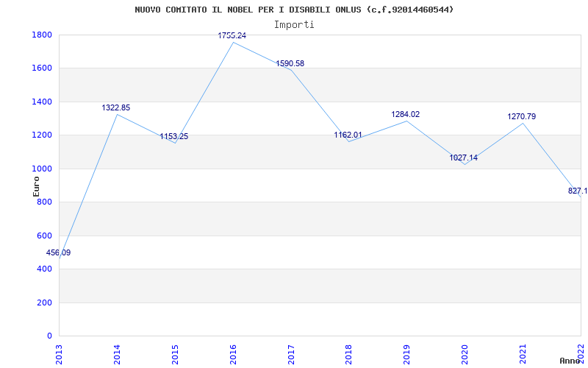Viewport: 588px width, 368px height.
Task: Select the 1027.14 data label
Action: coord(464,158)
